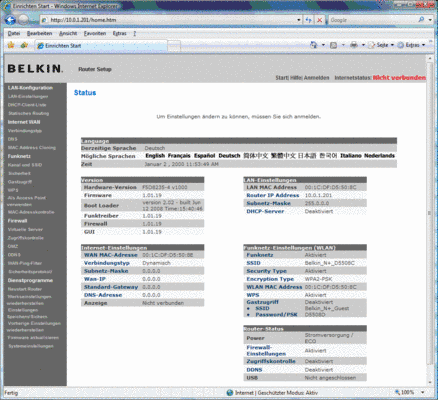Image resolution: width=438 pixels, height=400 pixels.
Task: Open the Extras toolbar dropdown
Action: click(411, 45)
